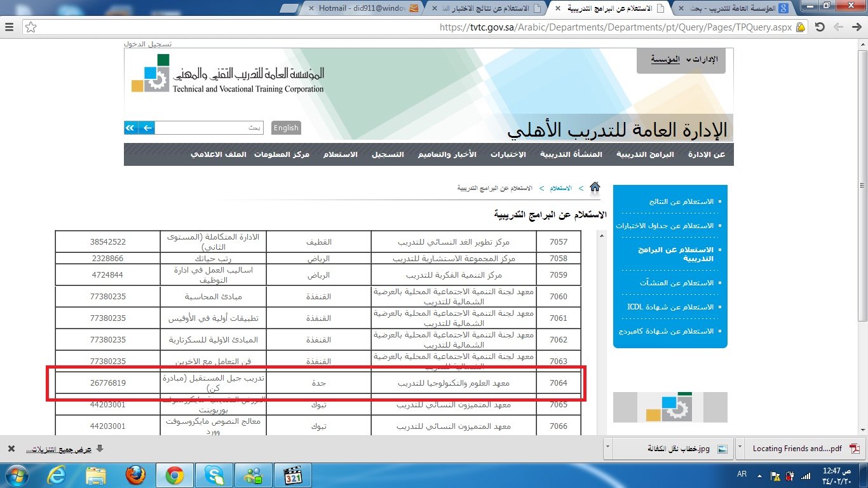Image resolution: width=868 pixels, height=488 pixels.
Task: Open Windows Explorer folder from the taskbar
Action: click(96, 475)
